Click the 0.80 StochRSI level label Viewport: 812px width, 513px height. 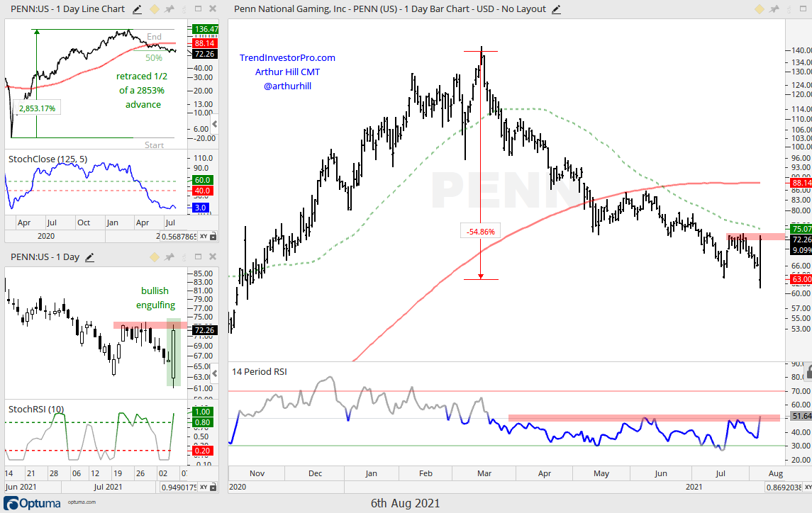(202, 422)
